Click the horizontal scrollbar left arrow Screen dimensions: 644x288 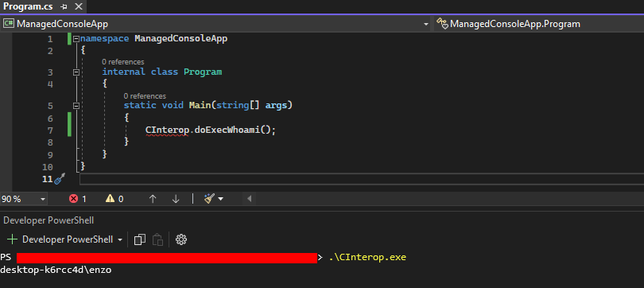pyautogui.click(x=249, y=199)
